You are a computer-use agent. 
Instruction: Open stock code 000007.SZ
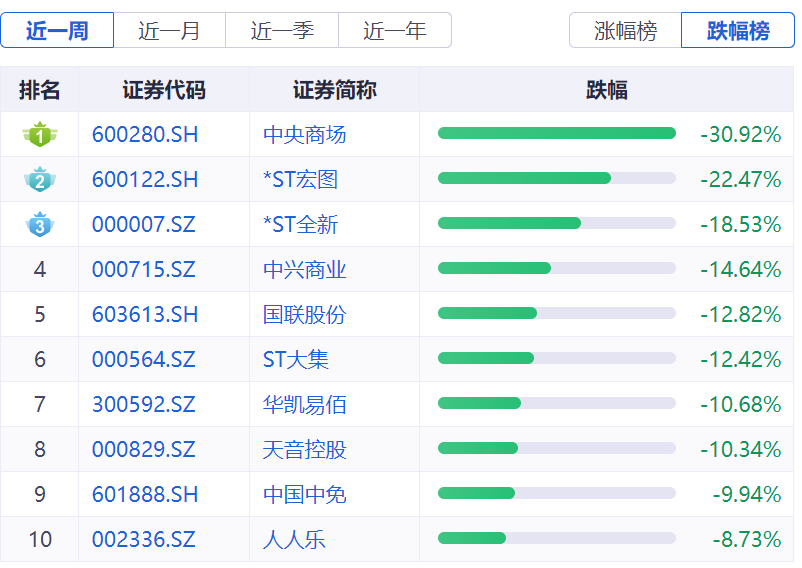[144, 225]
